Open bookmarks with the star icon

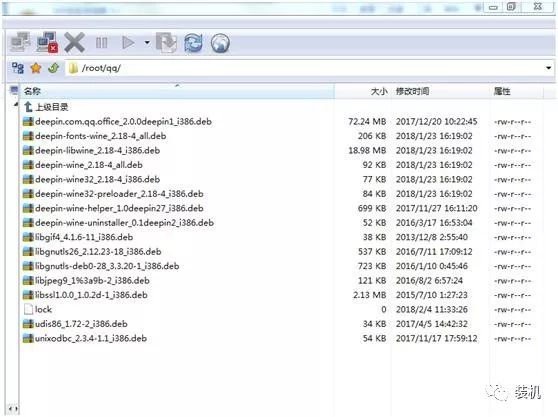[36, 68]
